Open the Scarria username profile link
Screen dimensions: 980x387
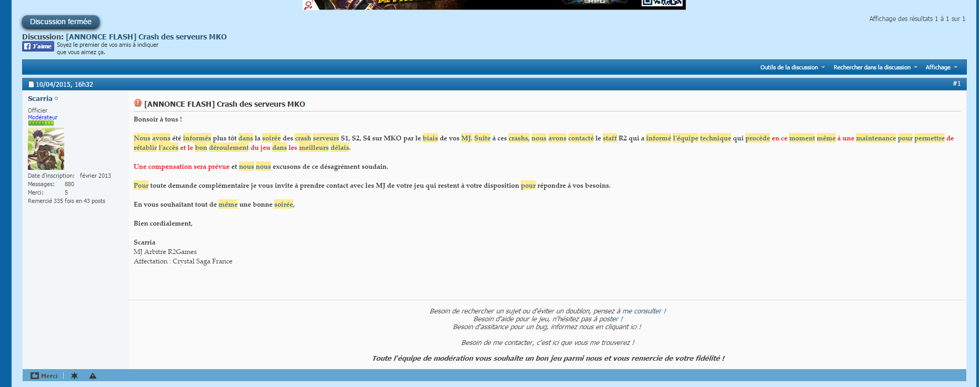point(40,99)
